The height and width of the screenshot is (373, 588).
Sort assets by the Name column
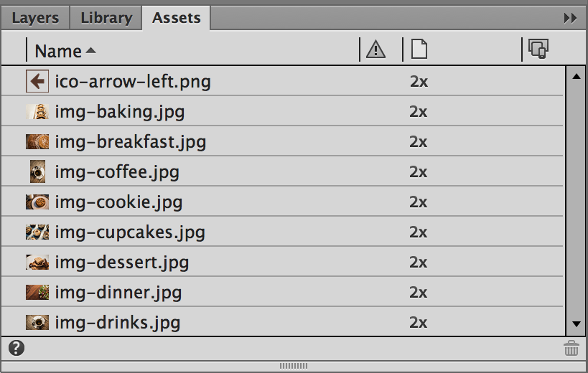(x=65, y=51)
